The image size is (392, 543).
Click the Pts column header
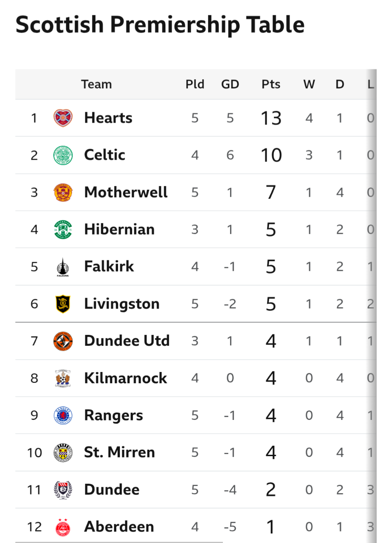point(271,84)
